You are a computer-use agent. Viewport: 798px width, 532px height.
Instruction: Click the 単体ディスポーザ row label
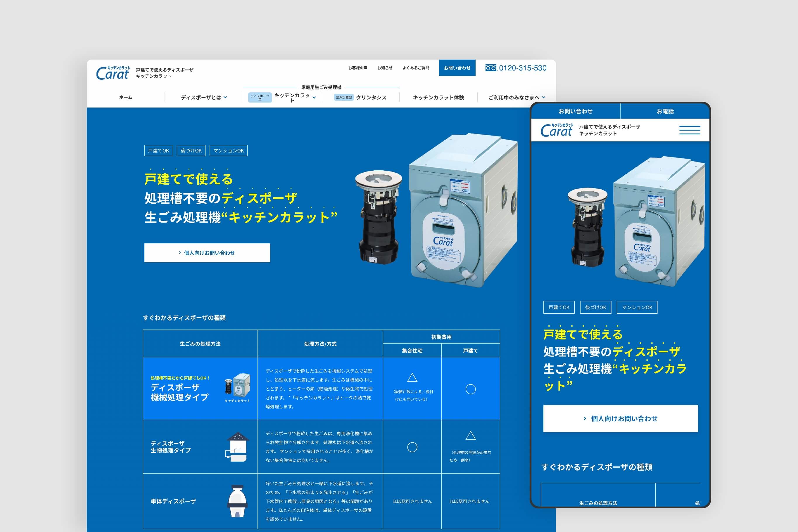coord(173,501)
